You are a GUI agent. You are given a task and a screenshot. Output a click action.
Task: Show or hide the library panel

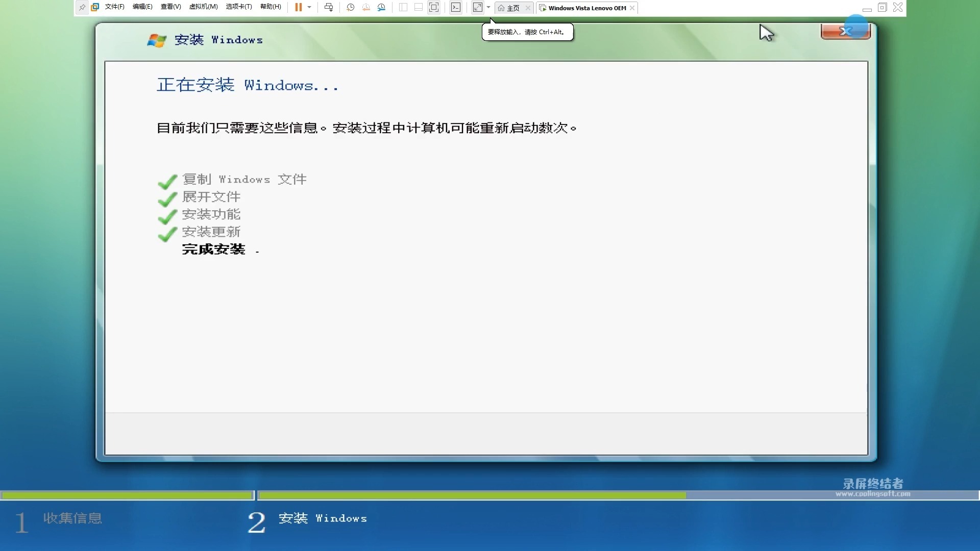coord(404,7)
